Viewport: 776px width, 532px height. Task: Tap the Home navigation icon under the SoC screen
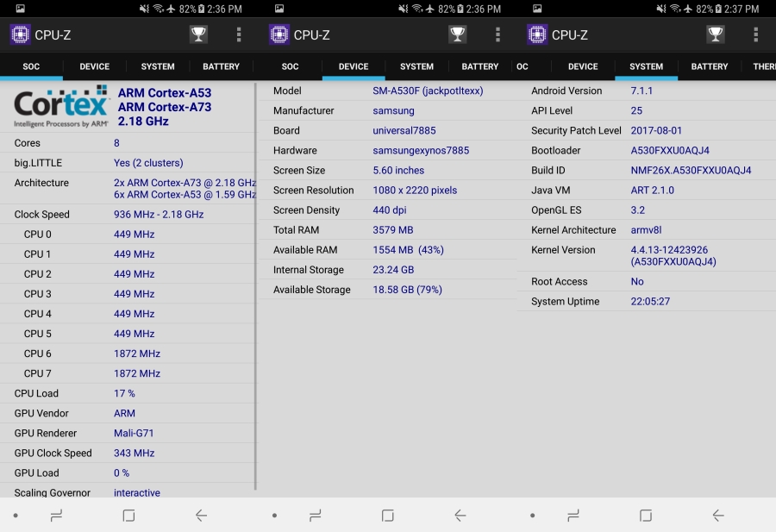tap(128, 516)
